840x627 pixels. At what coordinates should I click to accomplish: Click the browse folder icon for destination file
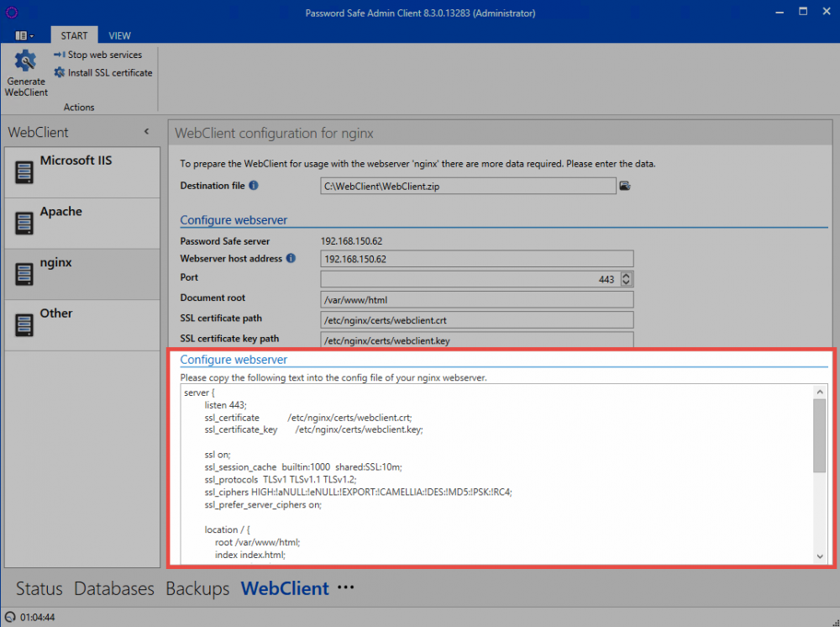(625, 186)
